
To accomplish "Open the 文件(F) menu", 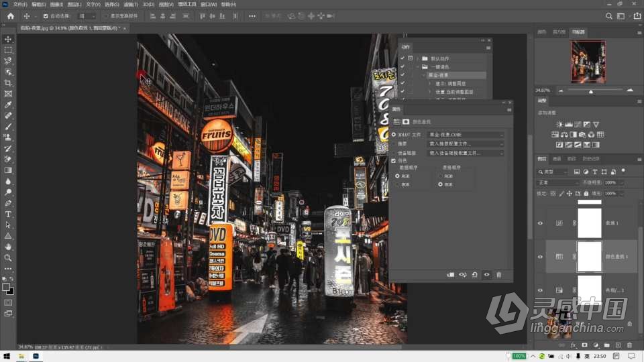I will click(20, 4).
